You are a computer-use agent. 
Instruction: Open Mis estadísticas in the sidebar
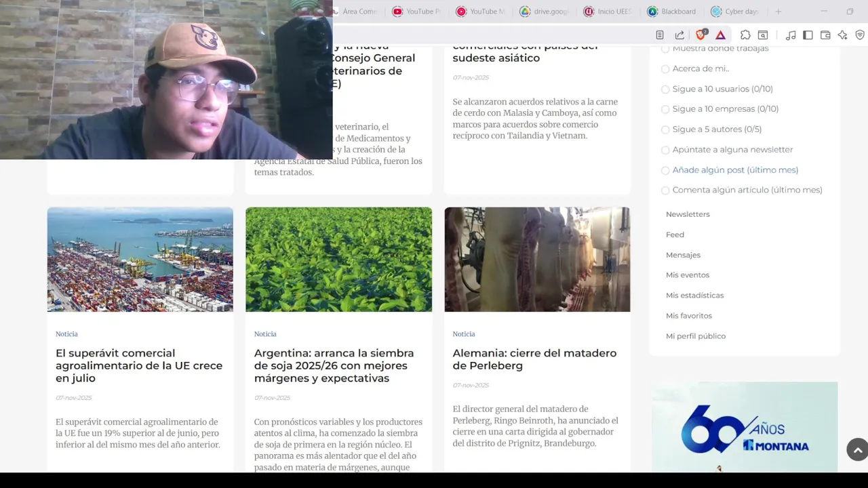(694, 296)
